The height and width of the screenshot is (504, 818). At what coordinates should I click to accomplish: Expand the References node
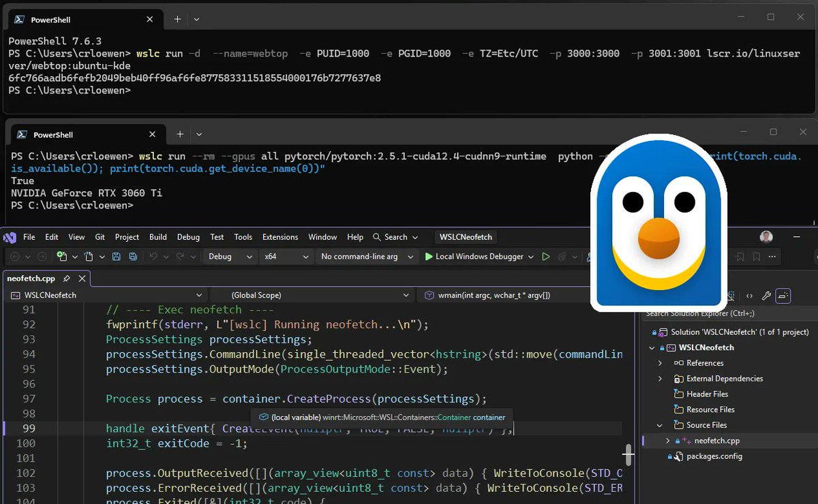[x=660, y=363]
